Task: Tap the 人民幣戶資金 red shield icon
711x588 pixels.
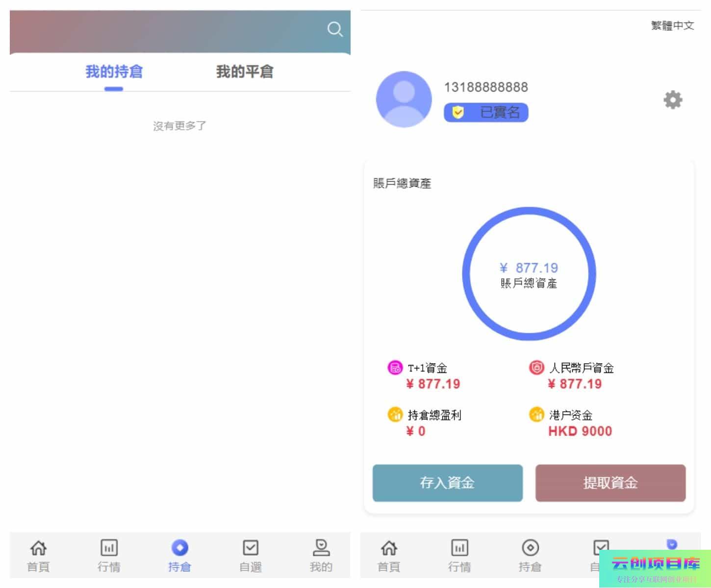Action: [x=536, y=367]
